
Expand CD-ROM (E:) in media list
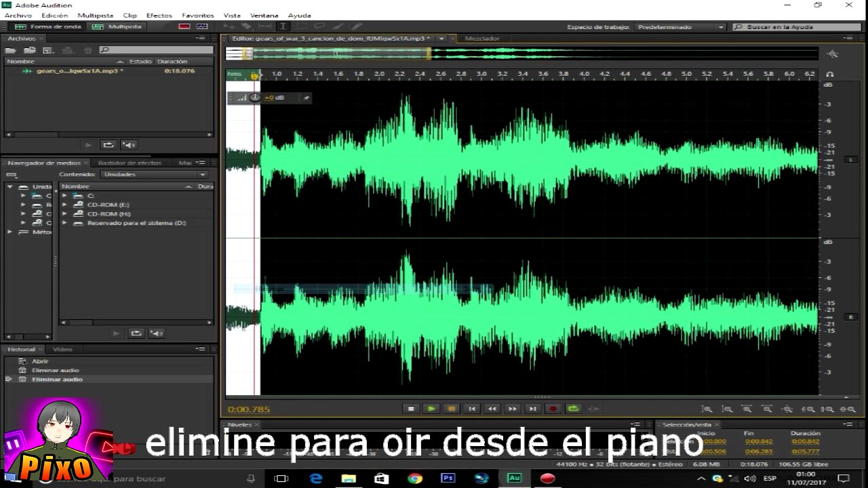[x=64, y=205]
